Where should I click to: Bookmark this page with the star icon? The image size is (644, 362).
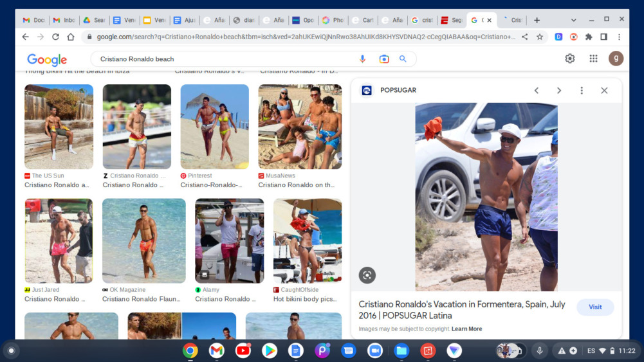click(540, 37)
